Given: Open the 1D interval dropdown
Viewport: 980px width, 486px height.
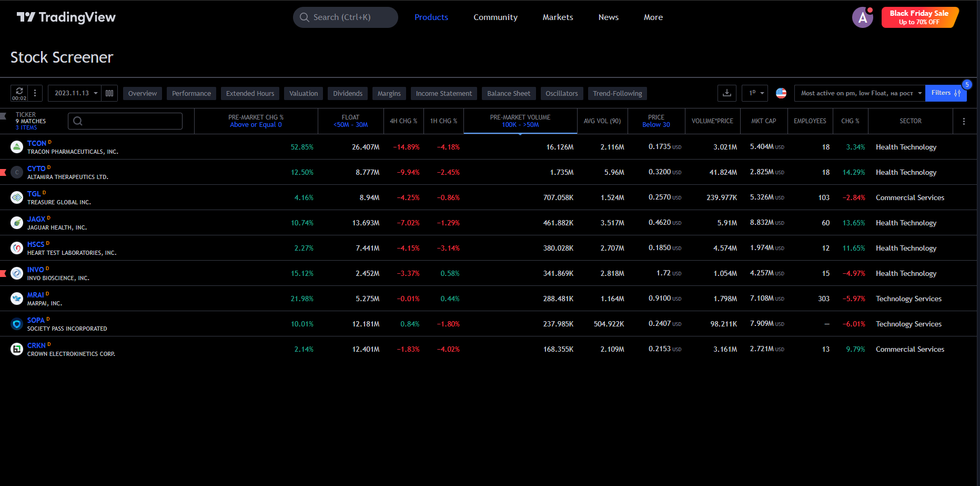Looking at the screenshot, I should pos(755,93).
